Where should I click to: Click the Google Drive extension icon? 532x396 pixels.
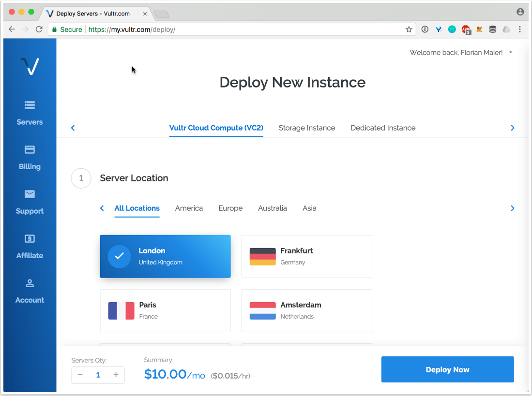point(506,29)
